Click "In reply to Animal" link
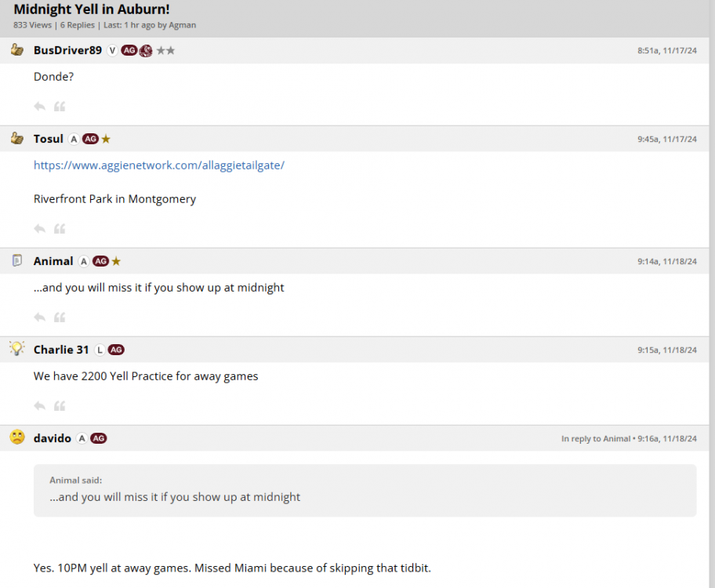Viewport: 715px width, 588px height. [x=595, y=439]
